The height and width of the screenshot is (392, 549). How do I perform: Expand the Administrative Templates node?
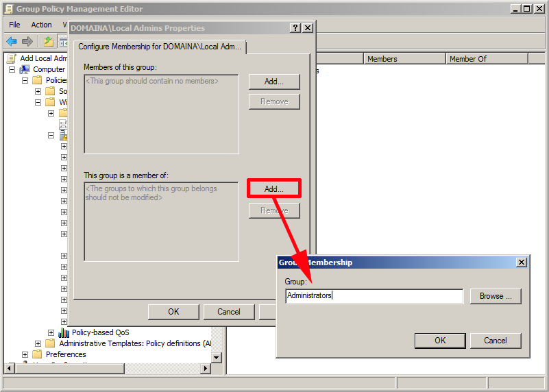38,343
